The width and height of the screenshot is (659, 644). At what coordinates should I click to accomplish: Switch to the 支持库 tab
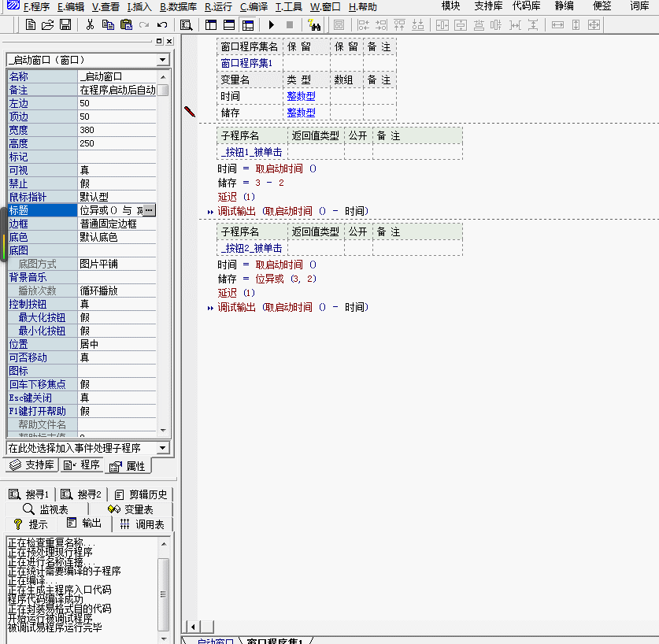[x=32, y=465]
